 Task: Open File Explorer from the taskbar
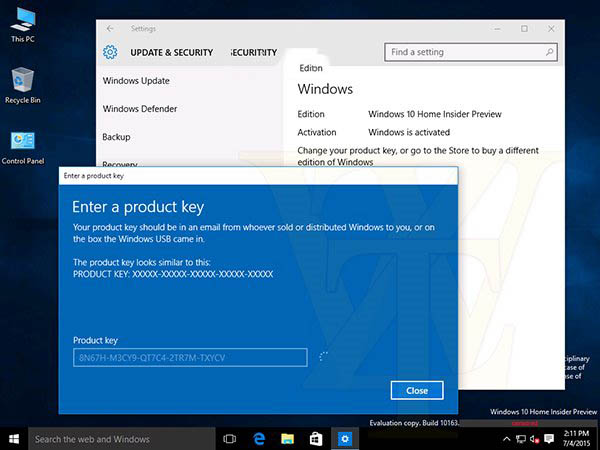[287, 438]
